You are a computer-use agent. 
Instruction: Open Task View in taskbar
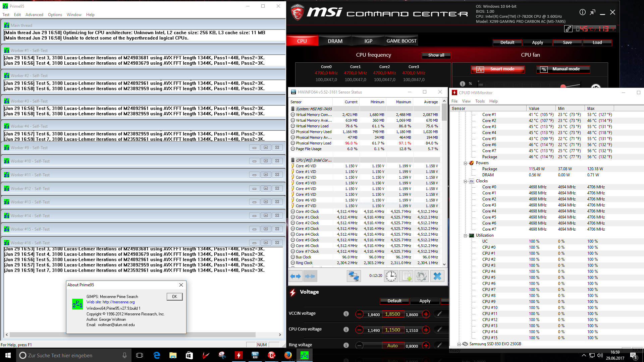tap(140, 355)
